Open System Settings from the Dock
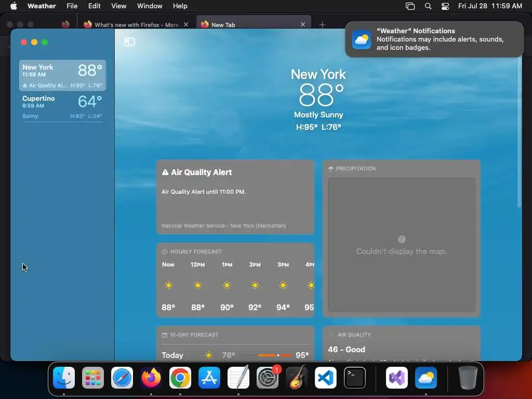Screen dimensions: 532x399 (x=268, y=378)
